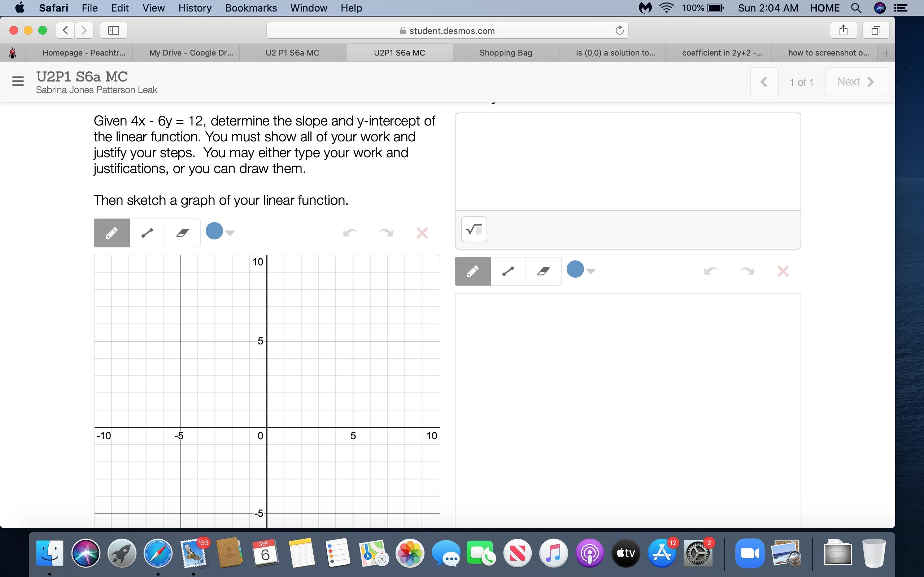Open the math keyboard with square root icon
Viewport: 924px width, 577px height.
click(x=474, y=229)
